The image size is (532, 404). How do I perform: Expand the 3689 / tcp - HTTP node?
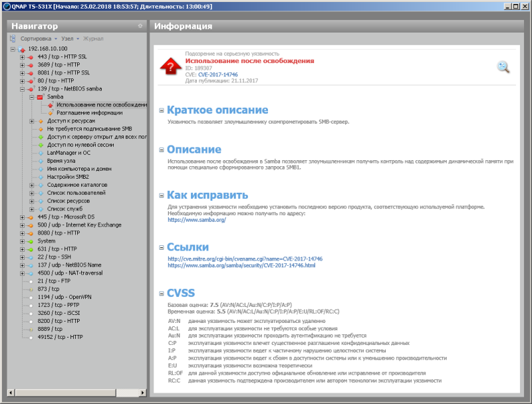click(x=22, y=65)
